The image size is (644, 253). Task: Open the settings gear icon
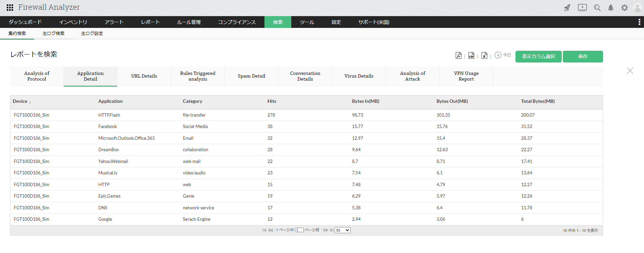624,8
